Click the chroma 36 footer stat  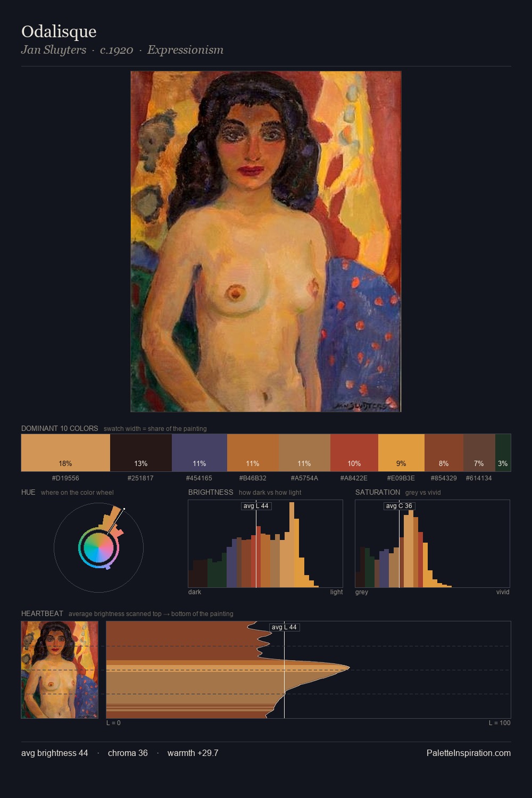click(x=128, y=753)
